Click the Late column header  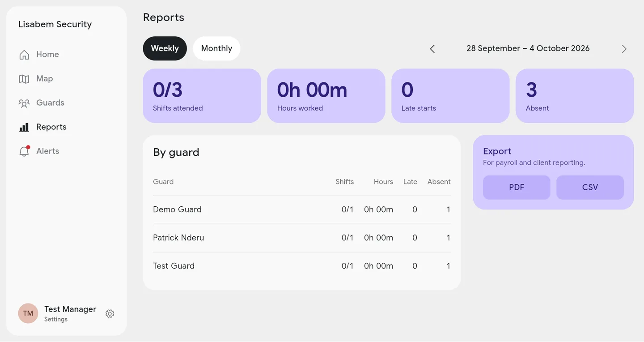(x=410, y=182)
